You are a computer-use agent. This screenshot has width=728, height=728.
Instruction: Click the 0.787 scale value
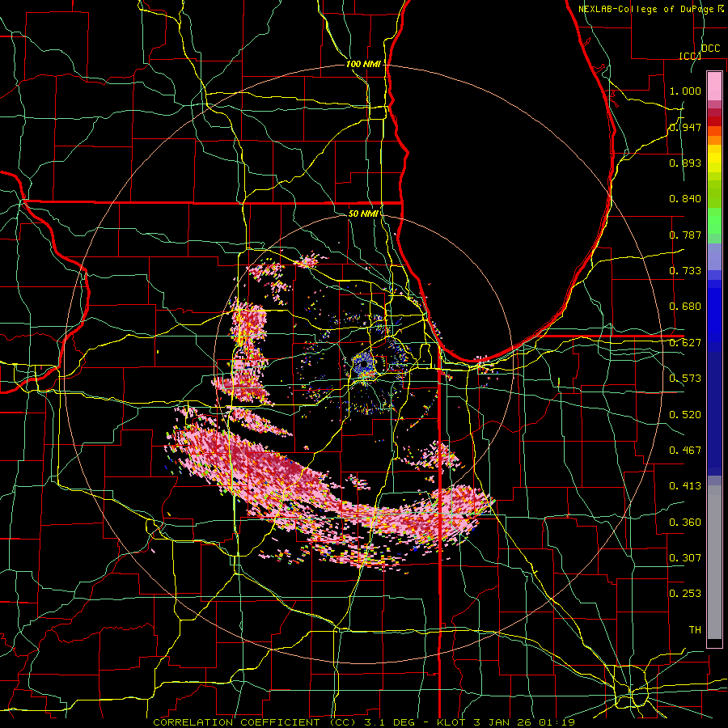coord(685,235)
